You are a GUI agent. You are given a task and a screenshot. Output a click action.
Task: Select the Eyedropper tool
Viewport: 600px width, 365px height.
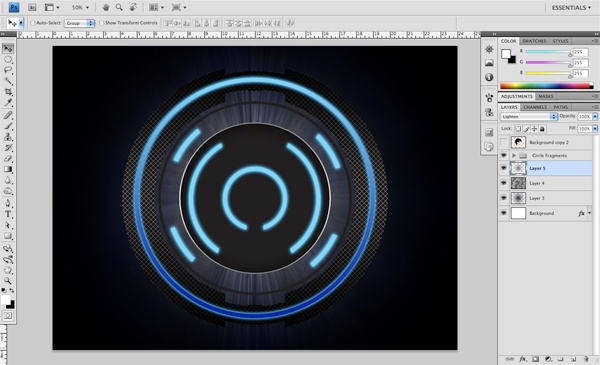pyautogui.click(x=8, y=102)
